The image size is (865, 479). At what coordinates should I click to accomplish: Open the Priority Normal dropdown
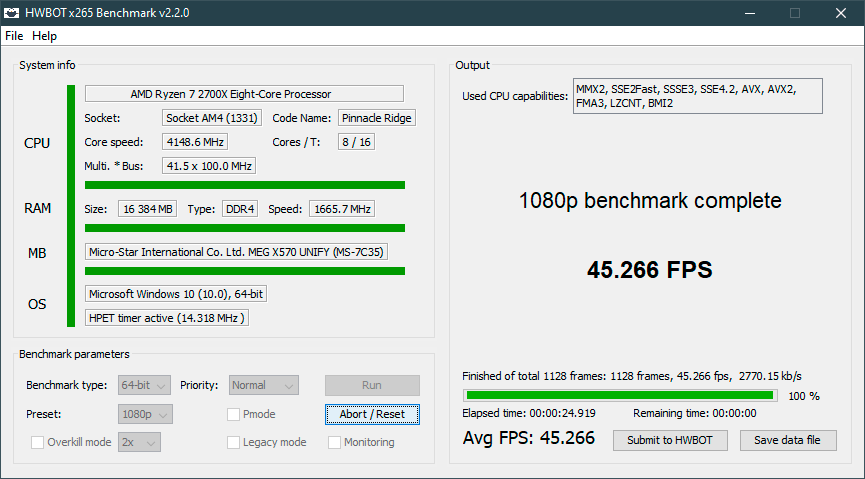[264, 385]
